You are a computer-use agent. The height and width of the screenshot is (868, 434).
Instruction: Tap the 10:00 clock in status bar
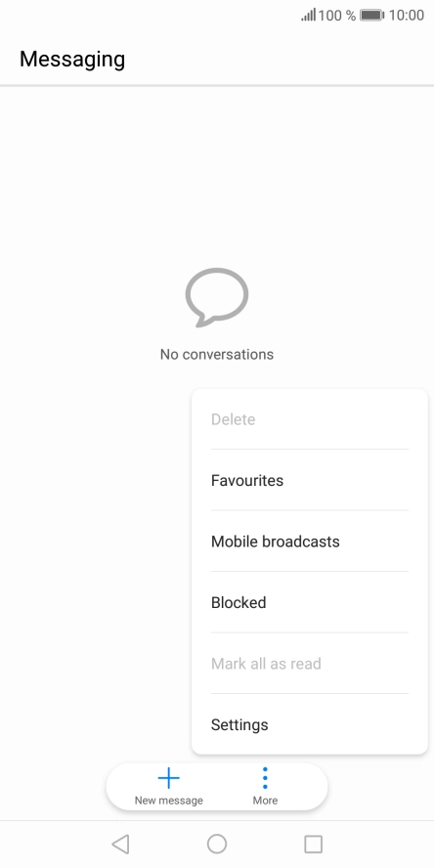coord(407,15)
